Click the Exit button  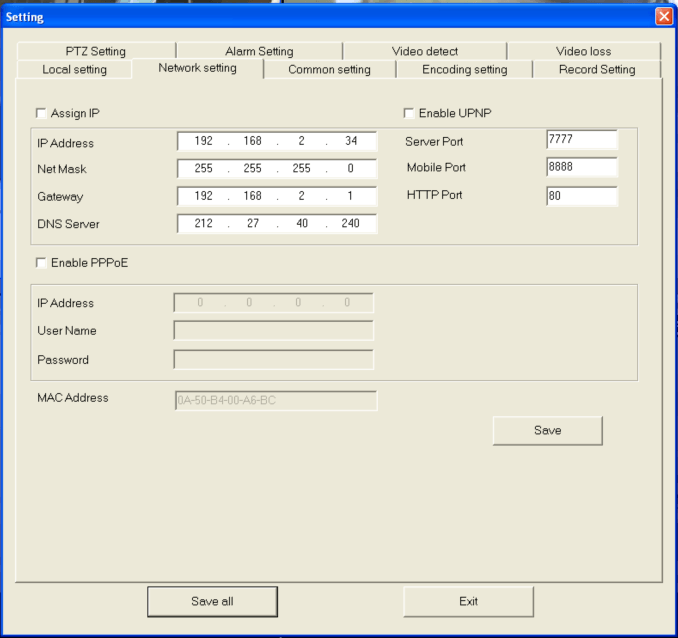click(469, 602)
